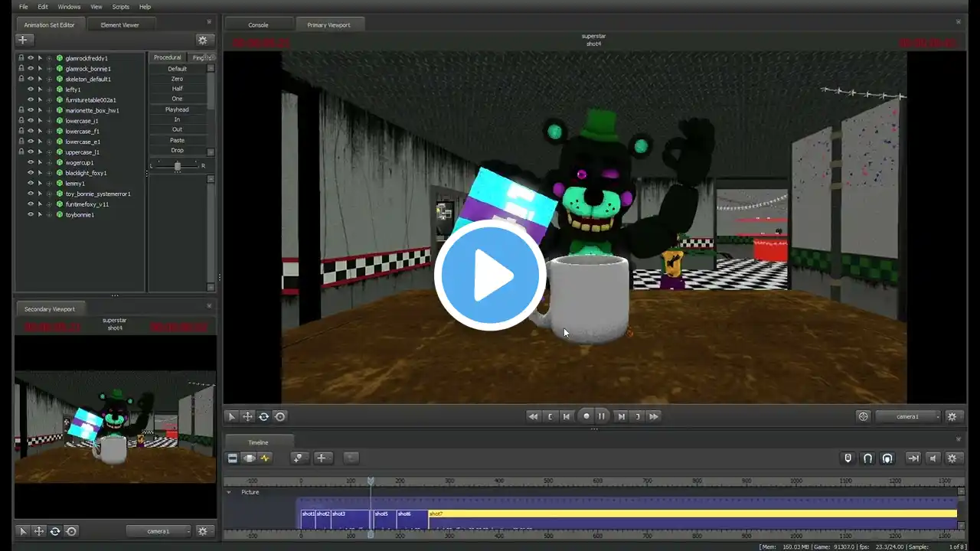Viewport: 980px width, 551px height.
Task: Choose the move tool in Primary Viewport toolbar
Action: point(247,416)
